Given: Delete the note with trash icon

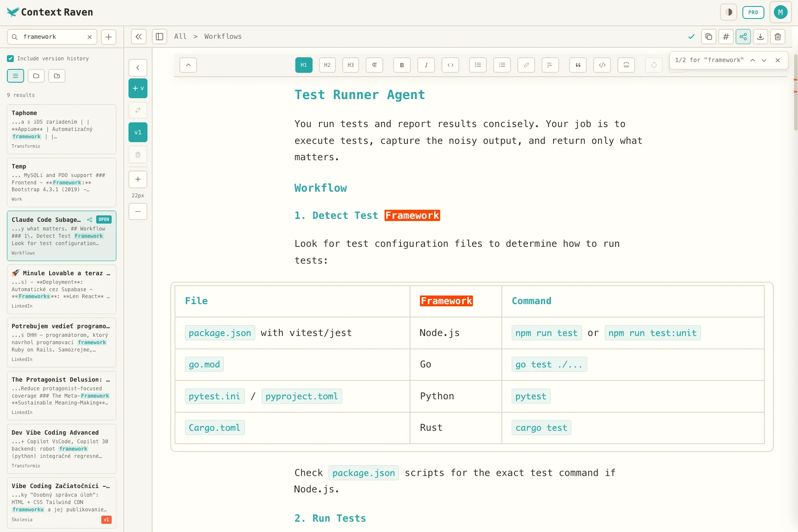Looking at the screenshot, I should pos(778,37).
